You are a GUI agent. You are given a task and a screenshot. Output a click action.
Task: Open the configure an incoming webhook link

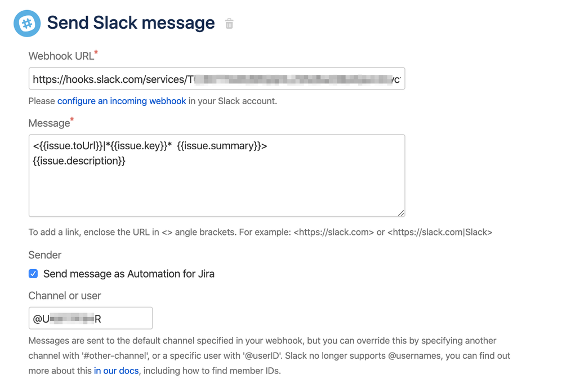click(x=122, y=101)
